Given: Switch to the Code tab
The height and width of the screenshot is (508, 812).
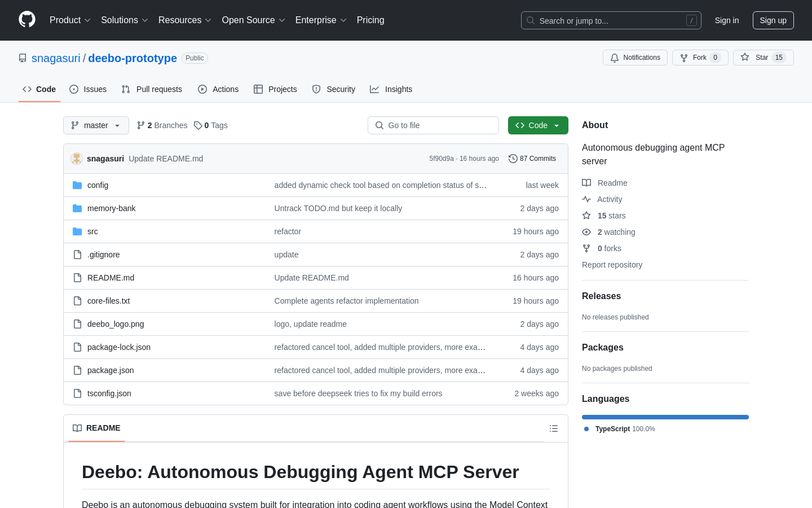Looking at the screenshot, I should (x=39, y=89).
